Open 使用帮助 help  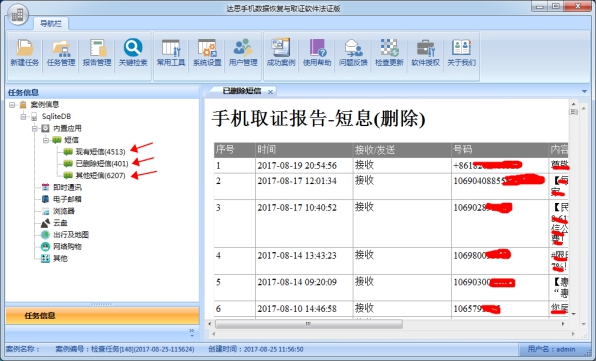[317, 53]
